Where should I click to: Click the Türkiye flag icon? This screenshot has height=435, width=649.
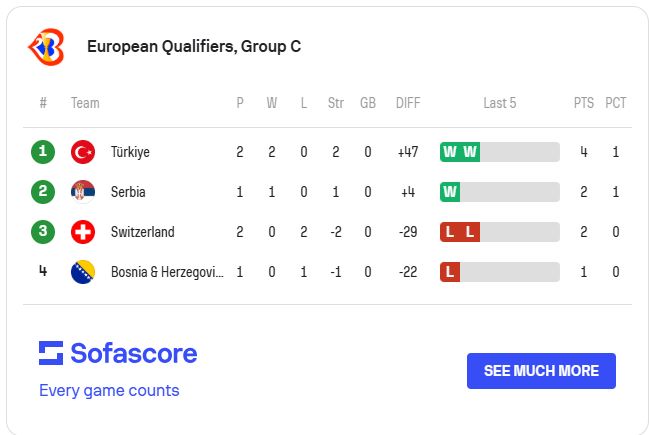(83, 152)
